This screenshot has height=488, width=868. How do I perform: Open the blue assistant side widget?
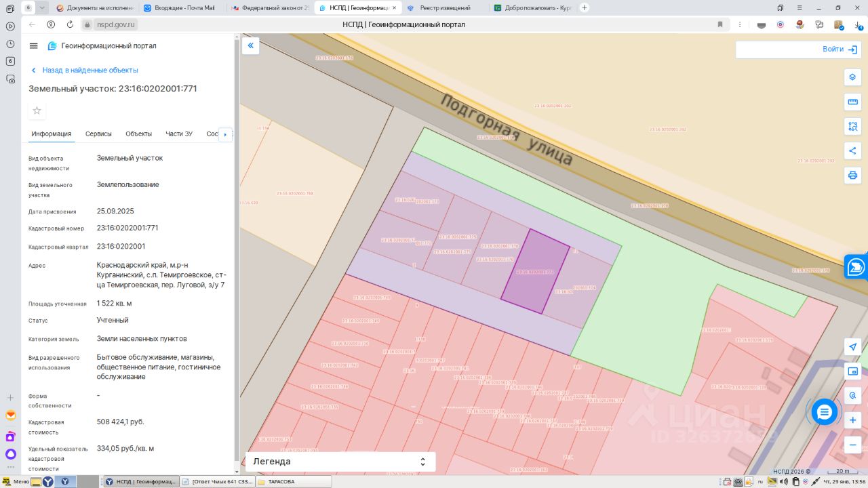tap(856, 266)
